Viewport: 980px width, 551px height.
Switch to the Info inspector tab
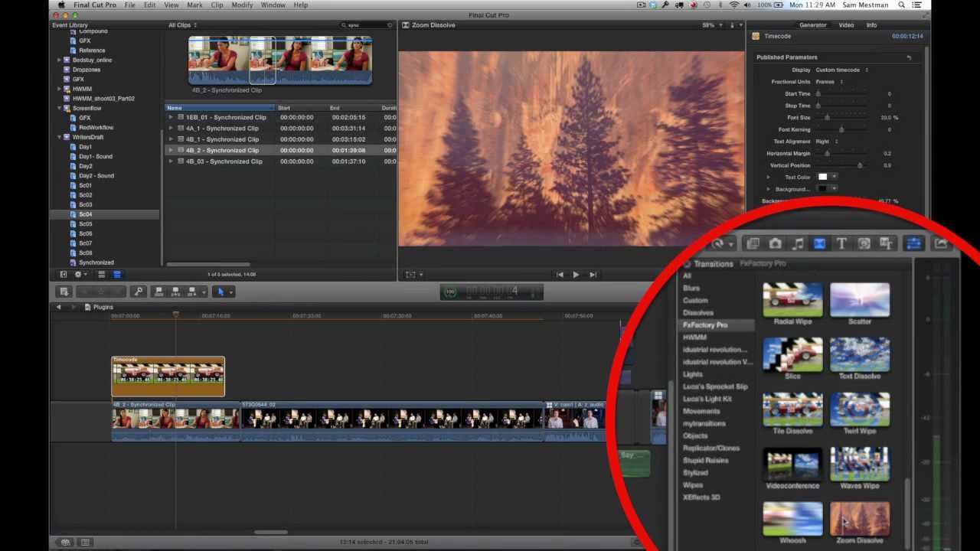[871, 25]
